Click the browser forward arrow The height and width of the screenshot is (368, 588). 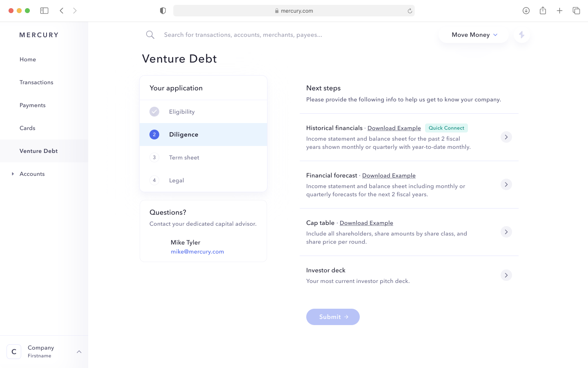click(75, 11)
